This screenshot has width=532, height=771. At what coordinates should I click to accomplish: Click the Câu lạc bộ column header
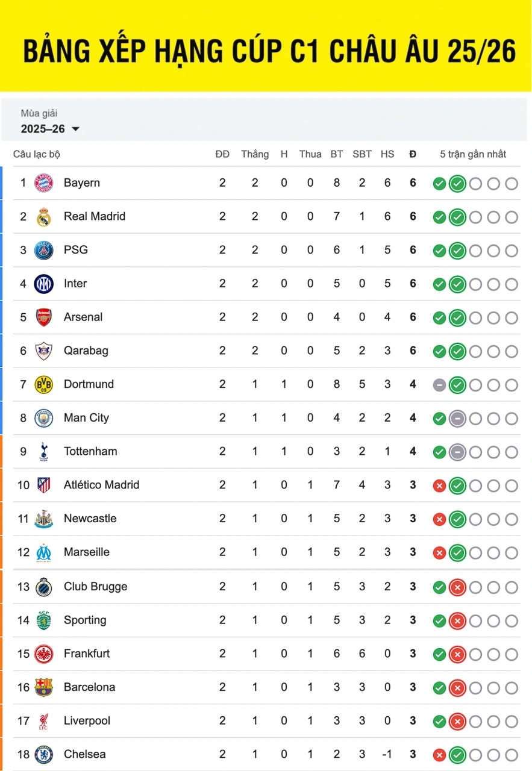[x=37, y=154]
